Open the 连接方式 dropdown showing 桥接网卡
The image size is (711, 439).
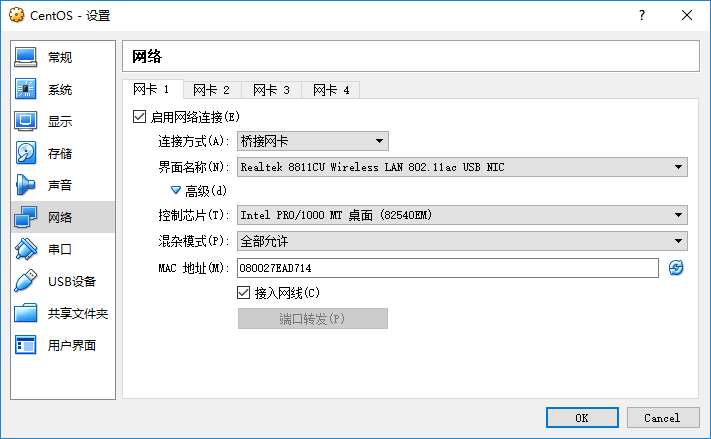(312, 141)
